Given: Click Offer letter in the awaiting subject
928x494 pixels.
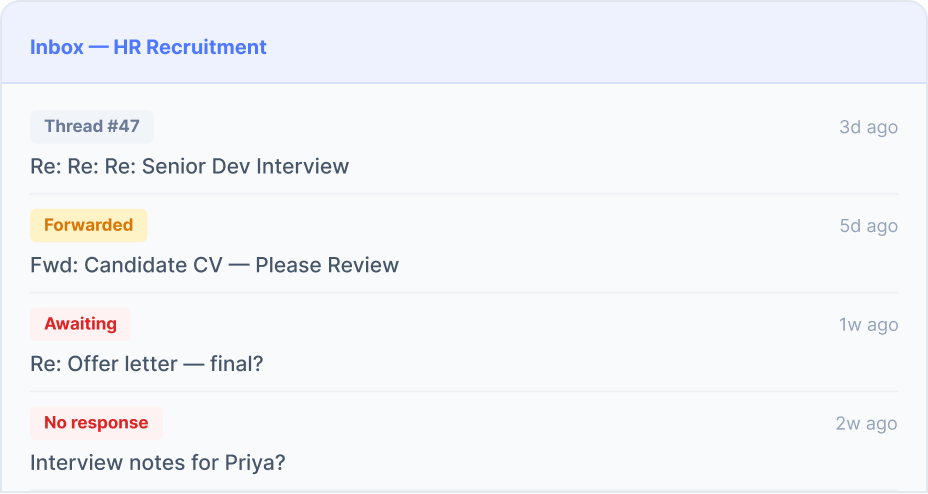Looking at the screenshot, I should click(x=123, y=364).
